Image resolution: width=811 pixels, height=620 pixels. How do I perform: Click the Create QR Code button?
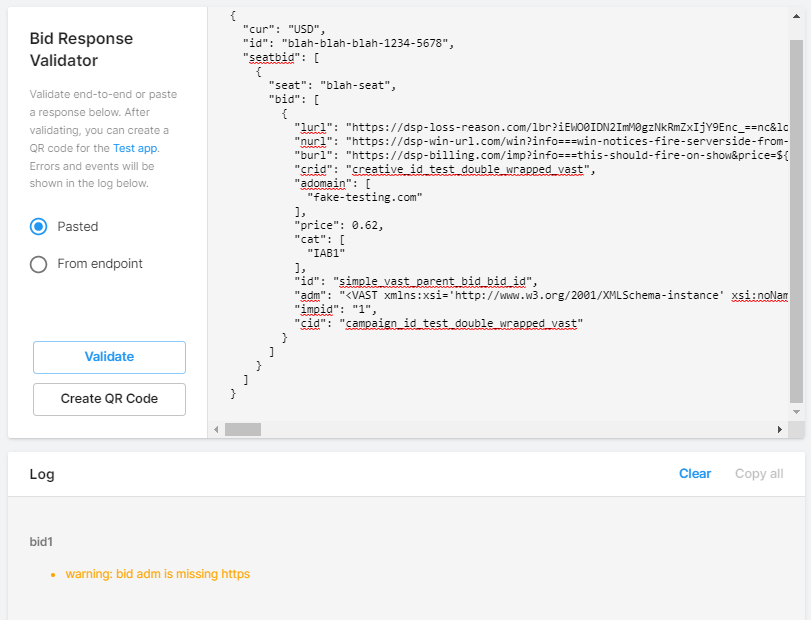coord(109,399)
